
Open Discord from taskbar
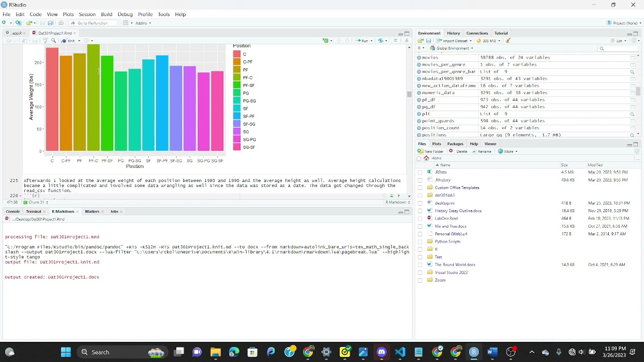pyautogui.click(x=381, y=352)
